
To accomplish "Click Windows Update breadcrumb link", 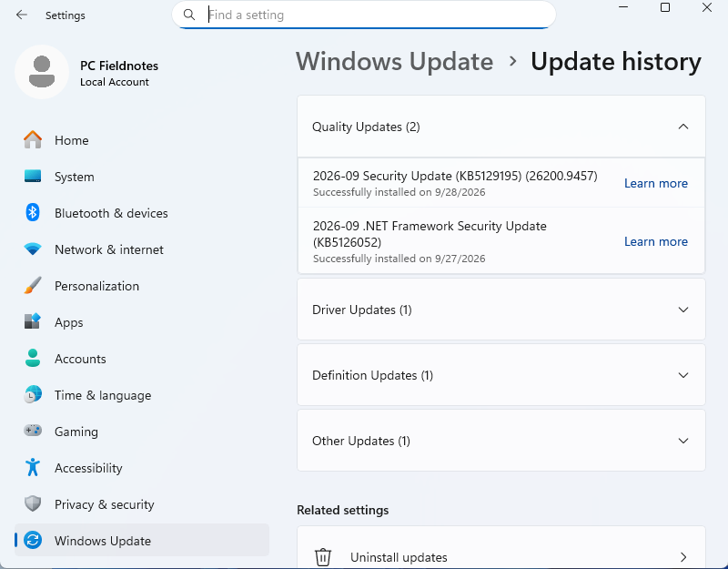I will (x=395, y=61).
